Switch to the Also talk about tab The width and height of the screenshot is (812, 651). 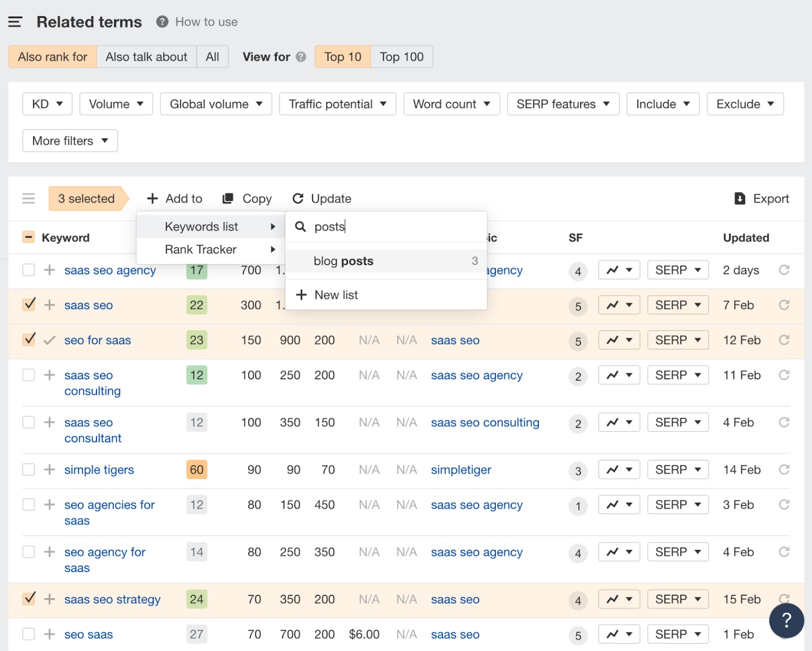tap(146, 56)
